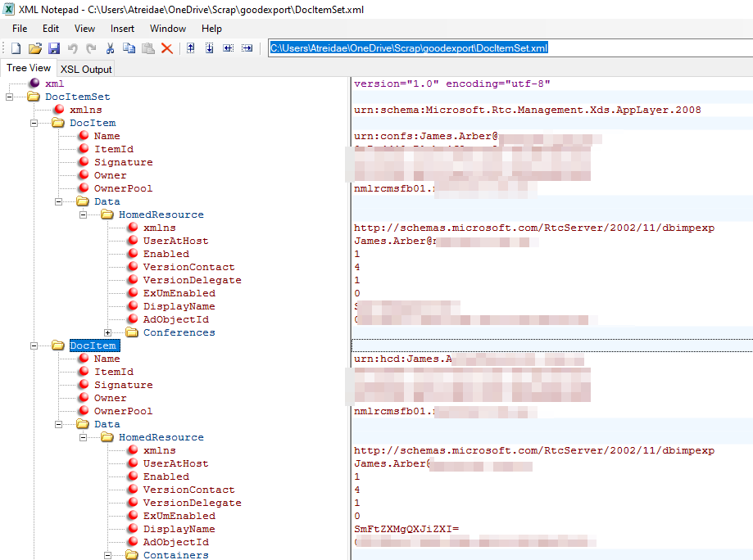Image resolution: width=753 pixels, height=560 pixels.
Task: Collapse the highlighted DocItem node
Action: point(34,345)
